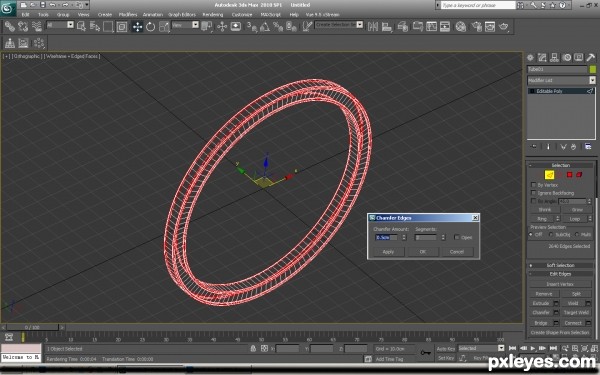Open the Mirror tool
600x375 pixels.
372,26
